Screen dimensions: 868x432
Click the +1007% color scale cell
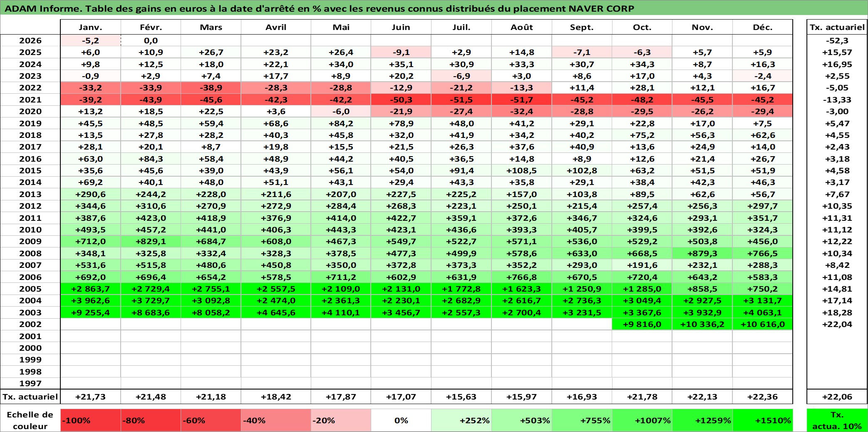(642, 420)
